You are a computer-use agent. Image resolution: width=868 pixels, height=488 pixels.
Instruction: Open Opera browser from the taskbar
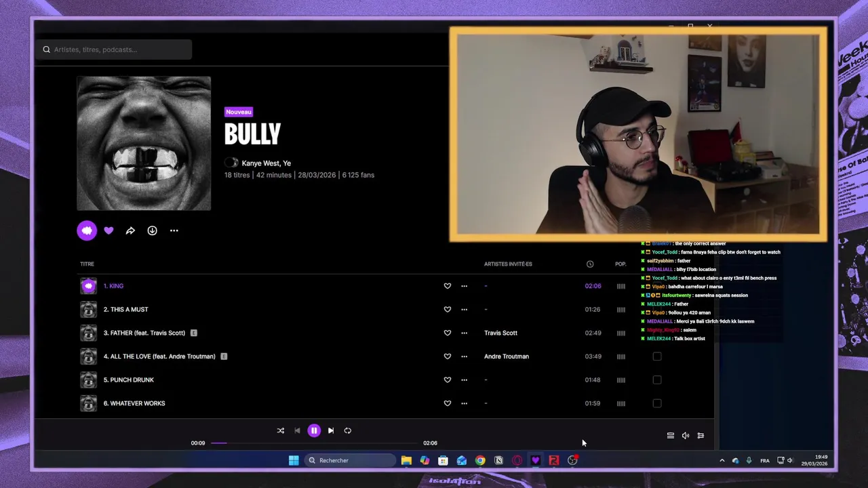[x=517, y=460]
